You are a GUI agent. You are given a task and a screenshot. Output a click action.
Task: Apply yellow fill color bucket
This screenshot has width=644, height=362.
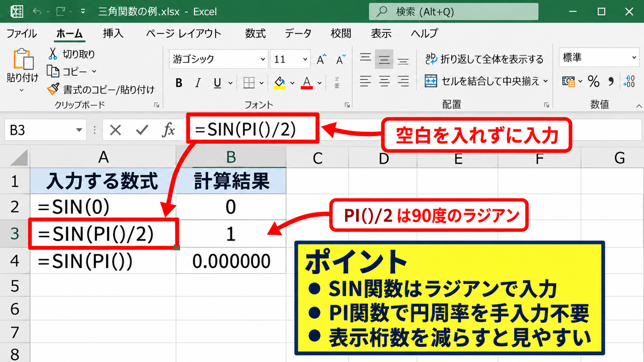tap(280, 83)
